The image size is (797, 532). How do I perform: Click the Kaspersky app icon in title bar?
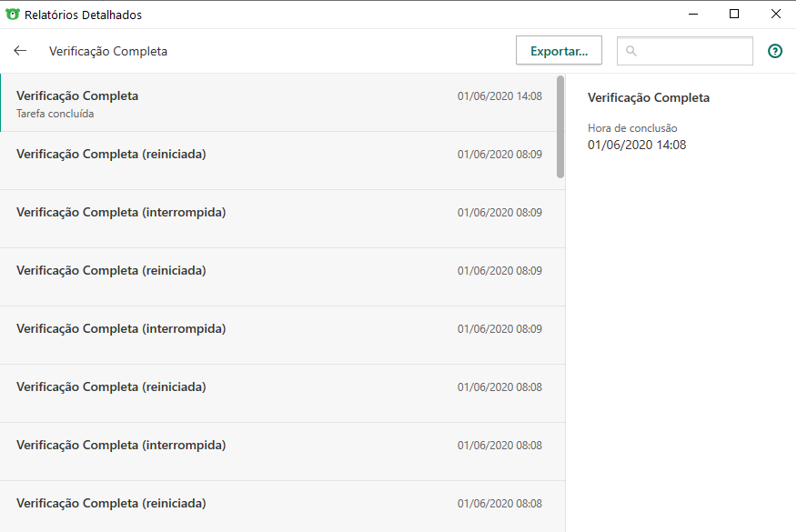click(x=13, y=15)
